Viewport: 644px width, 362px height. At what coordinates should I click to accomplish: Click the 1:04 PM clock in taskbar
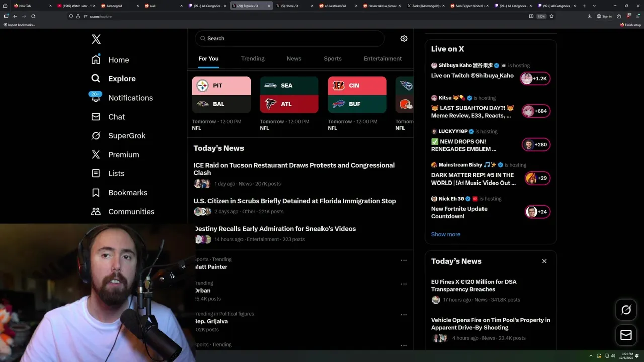pyautogui.click(x=626, y=356)
